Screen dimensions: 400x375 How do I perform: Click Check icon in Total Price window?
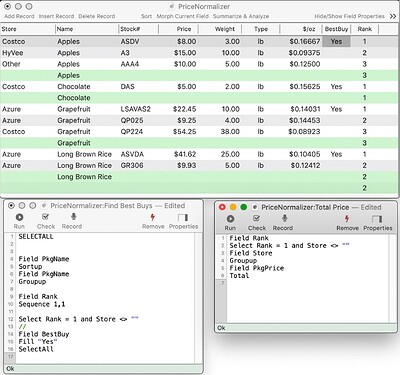tap(256, 219)
